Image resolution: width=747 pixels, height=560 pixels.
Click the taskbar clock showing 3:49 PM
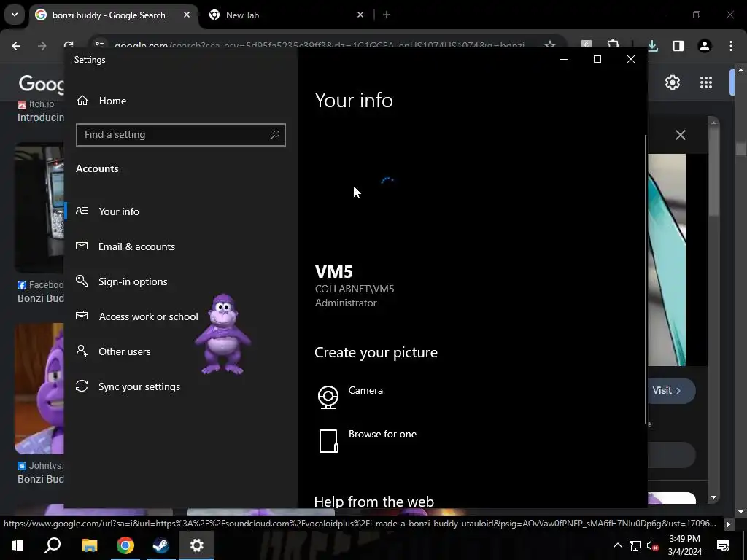(x=684, y=545)
